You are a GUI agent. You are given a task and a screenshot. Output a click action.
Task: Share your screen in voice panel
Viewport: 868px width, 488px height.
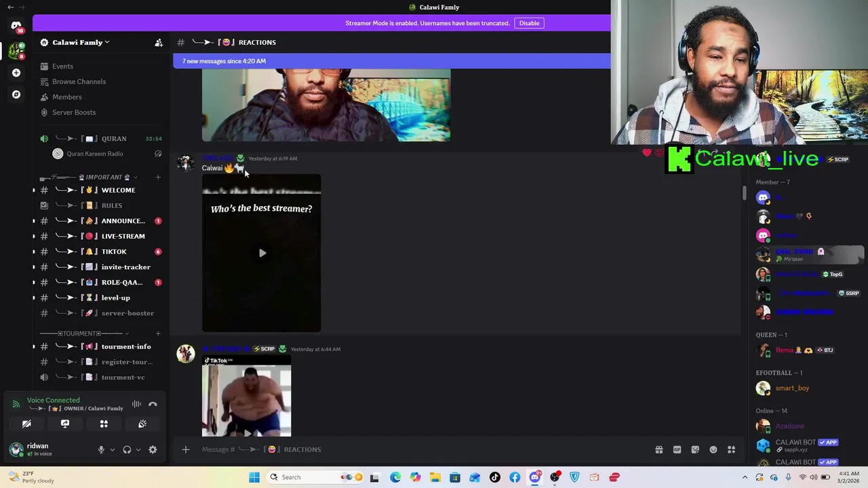65,424
